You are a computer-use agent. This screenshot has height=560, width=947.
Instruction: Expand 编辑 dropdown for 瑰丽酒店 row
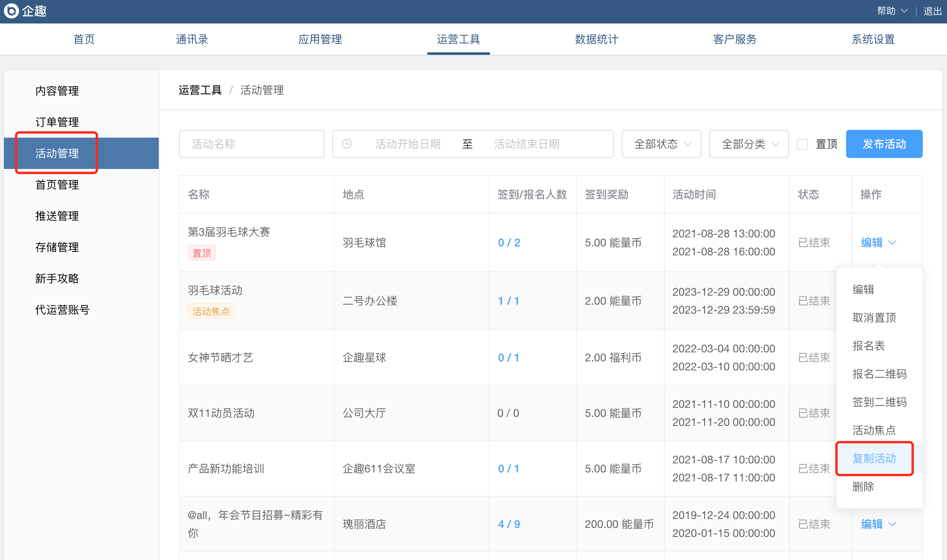click(892, 524)
